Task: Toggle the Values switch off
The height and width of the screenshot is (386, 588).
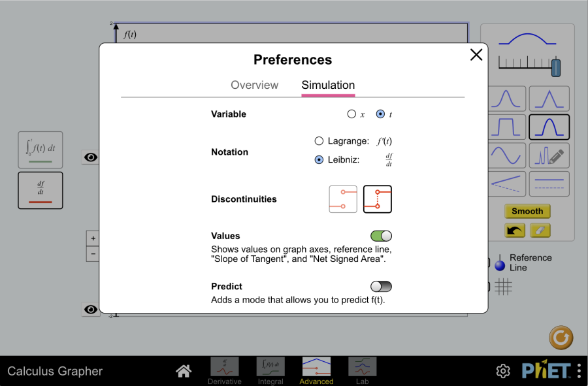Action: [381, 236]
